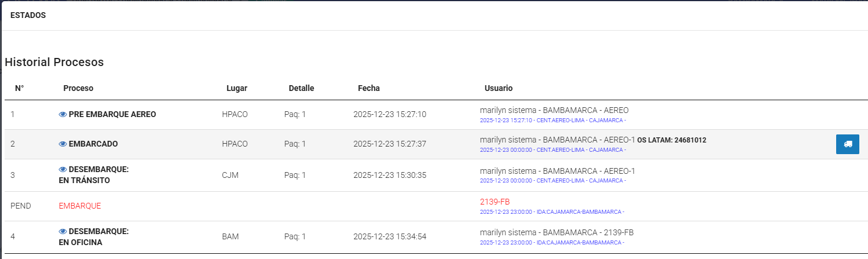This screenshot has height=259, width=868.
Task: Click the eye icon beside PRE EMBARQUE AEREO
Action: click(x=63, y=115)
